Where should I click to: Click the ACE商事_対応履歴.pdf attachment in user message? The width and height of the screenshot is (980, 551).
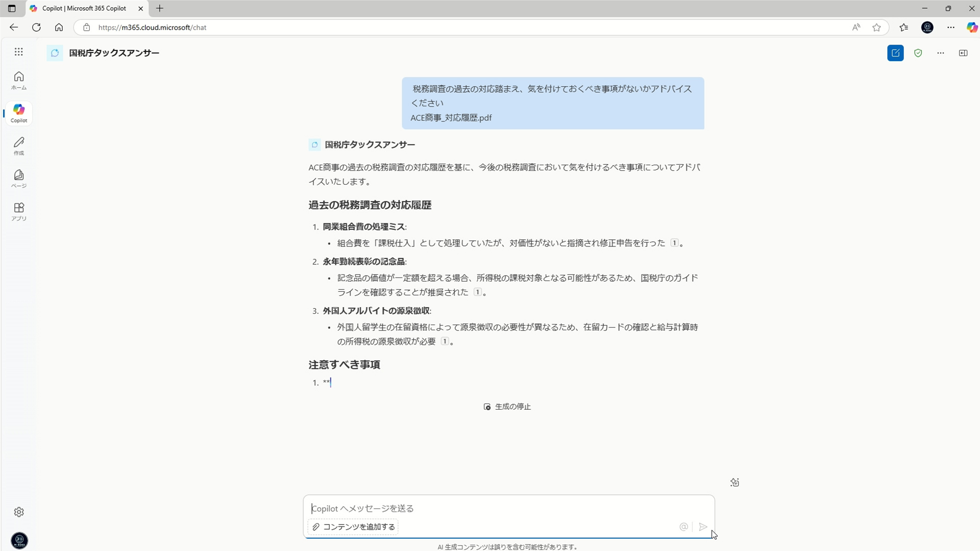[451, 118]
